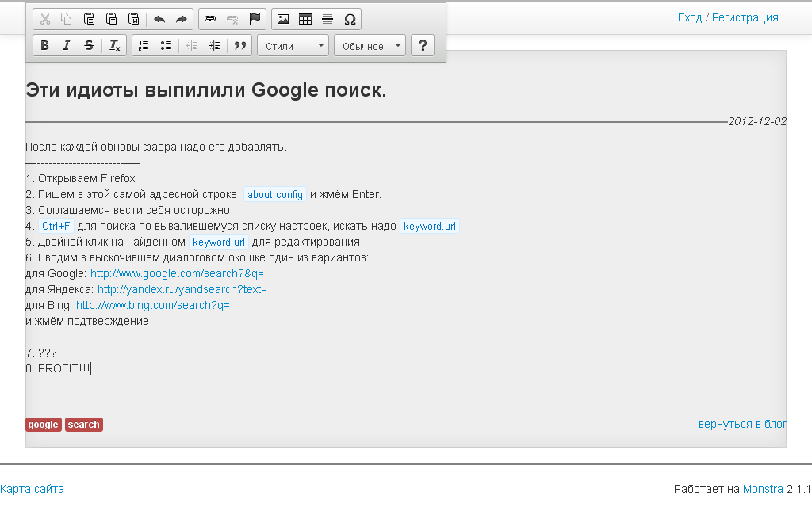Screen dimensions: 812x511
Task: Toggle the numbered list
Action: pos(144,46)
